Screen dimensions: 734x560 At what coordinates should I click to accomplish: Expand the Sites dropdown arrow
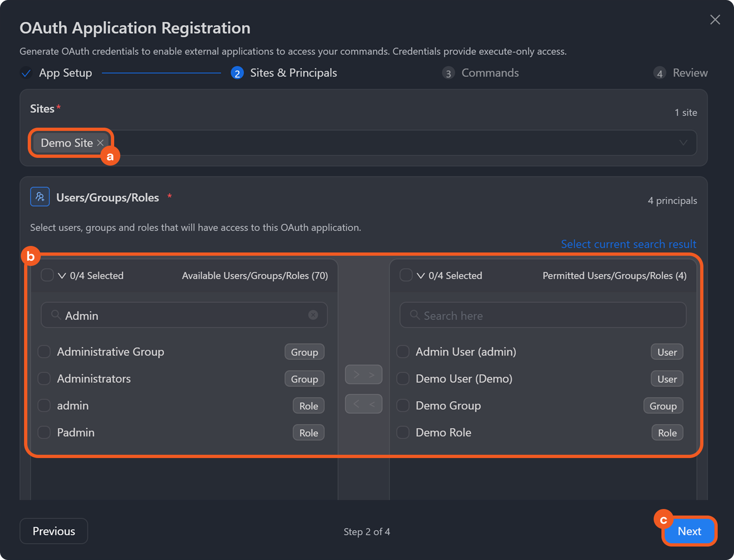(x=683, y=143)
